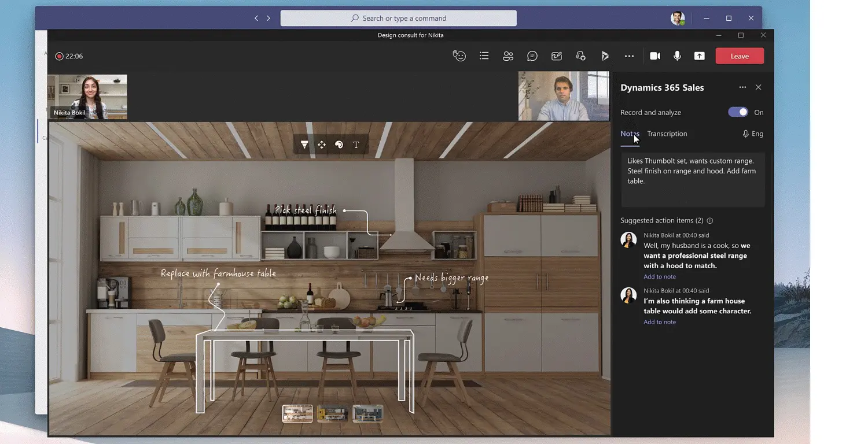The image size is (868, 444).
Task: Open Dynamics 365 Sales panel options menu
Action: tap(742, 87)
